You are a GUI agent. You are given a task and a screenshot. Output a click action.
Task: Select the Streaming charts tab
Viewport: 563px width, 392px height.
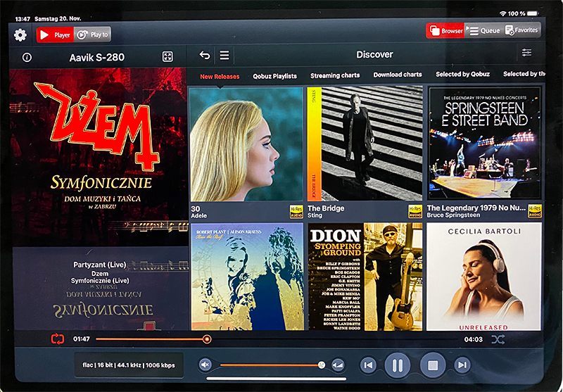click(x=335, y=75)
